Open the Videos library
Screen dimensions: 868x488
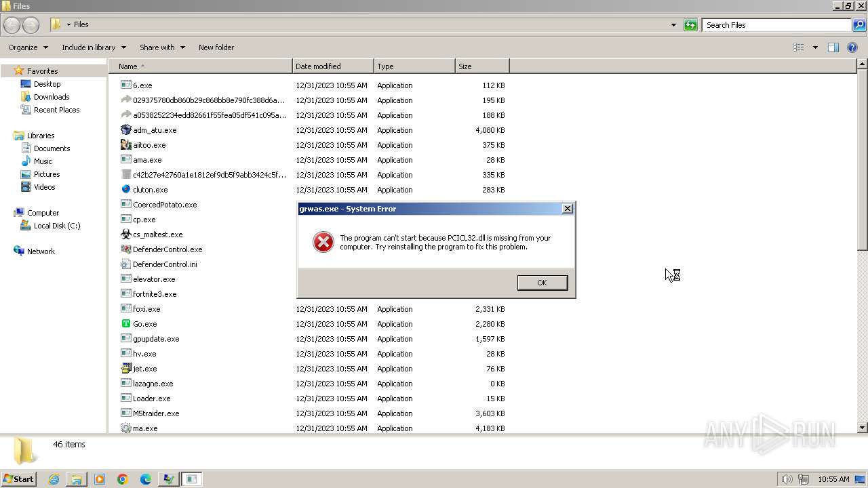[44, 187]
